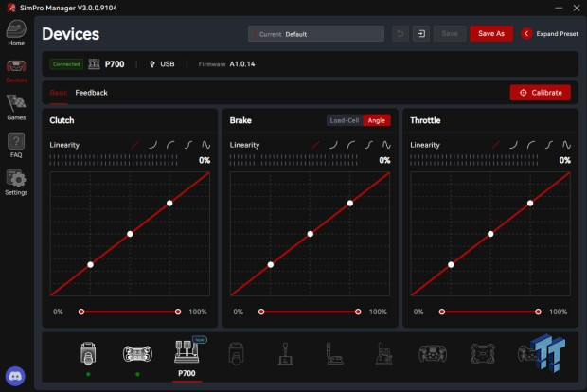Select the steering wheel device icon
This screenshot has height=392, width=587.
coord(137,353)
